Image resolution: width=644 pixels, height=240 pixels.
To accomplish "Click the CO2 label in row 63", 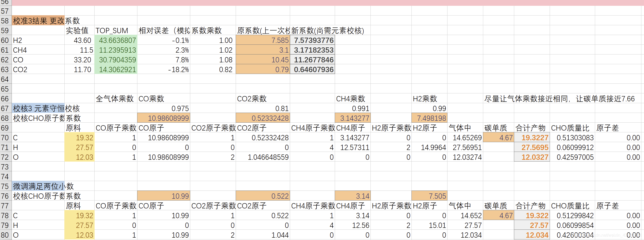I will point(38,69).
